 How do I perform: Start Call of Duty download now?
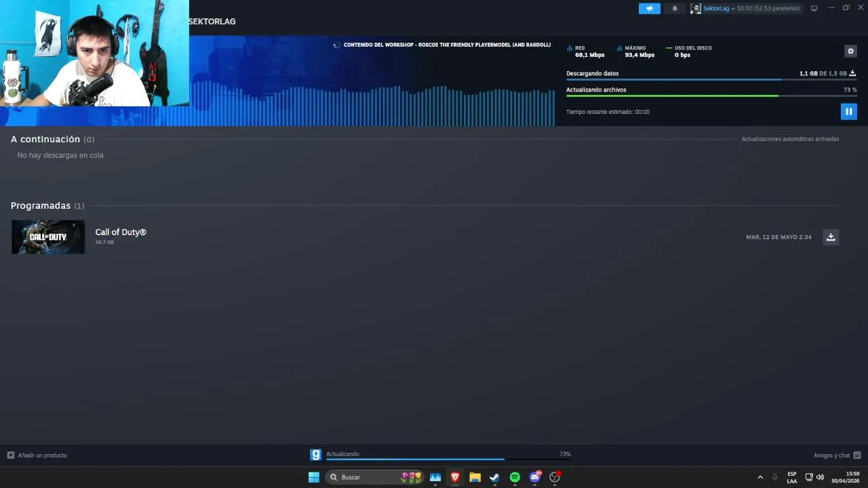(x=831, y=237)
